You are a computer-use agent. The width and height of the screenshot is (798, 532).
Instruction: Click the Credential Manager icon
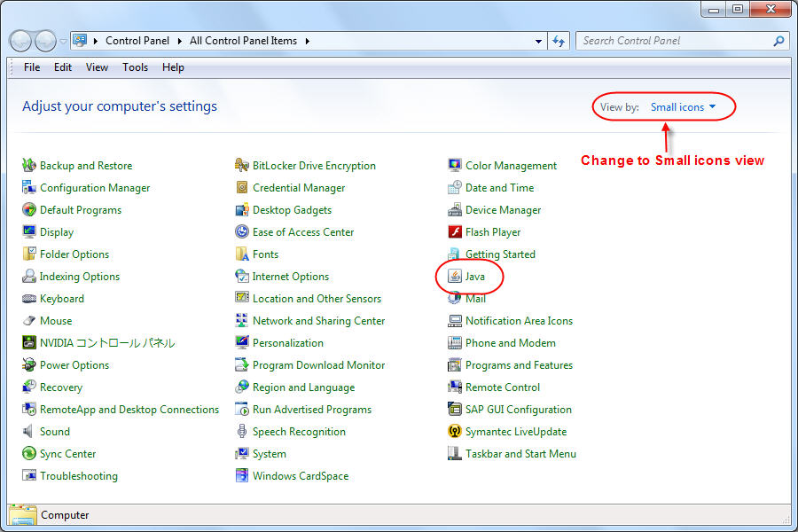[242, 187]
